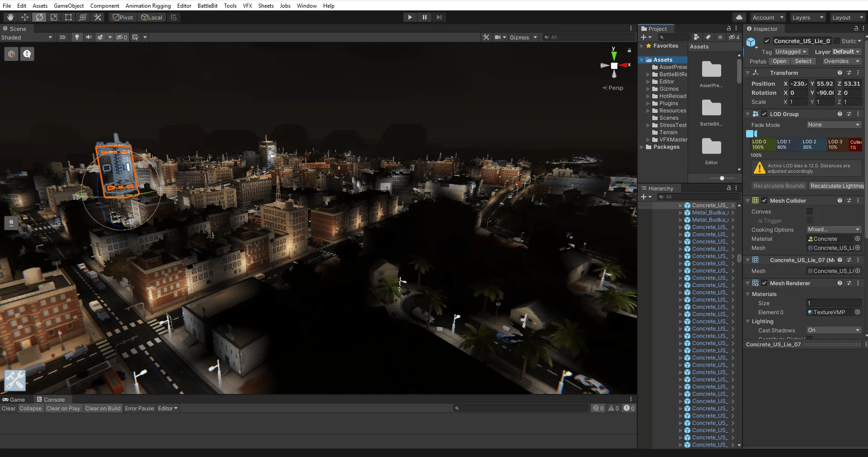The image size is (868, 457).
Task: Activate the Rotate tool
Action: 39,17
